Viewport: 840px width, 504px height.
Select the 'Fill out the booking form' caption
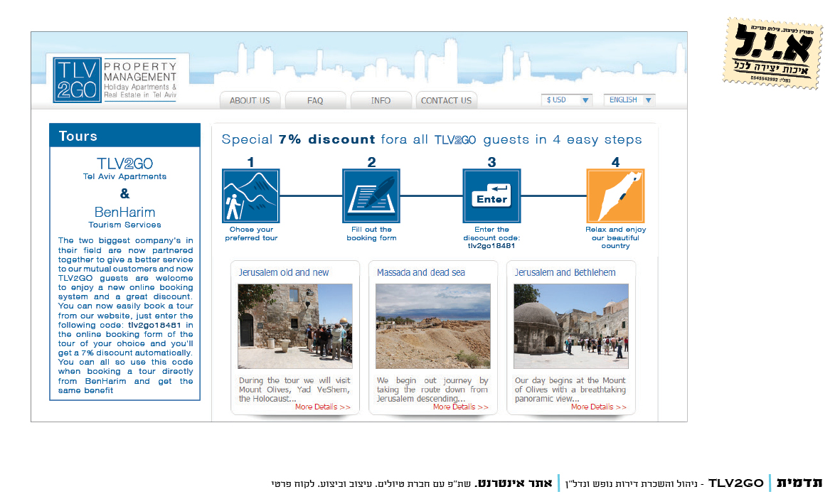[371, 234]
